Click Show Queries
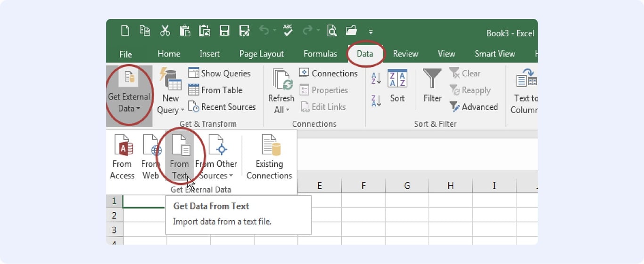 point(220,73)
